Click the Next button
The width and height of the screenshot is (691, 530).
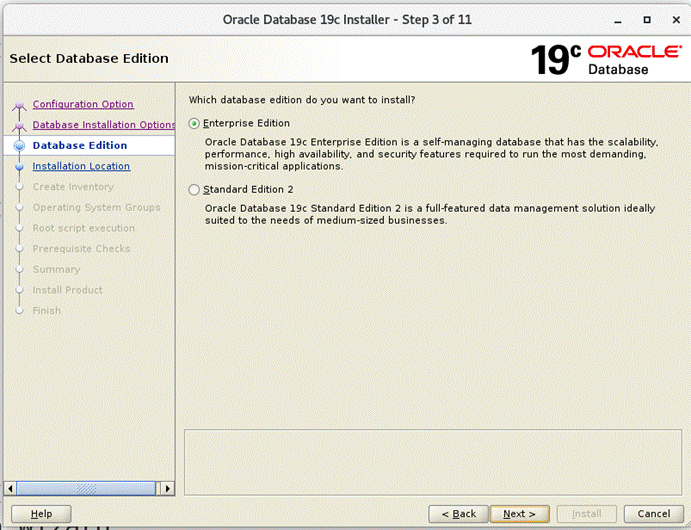519,513
